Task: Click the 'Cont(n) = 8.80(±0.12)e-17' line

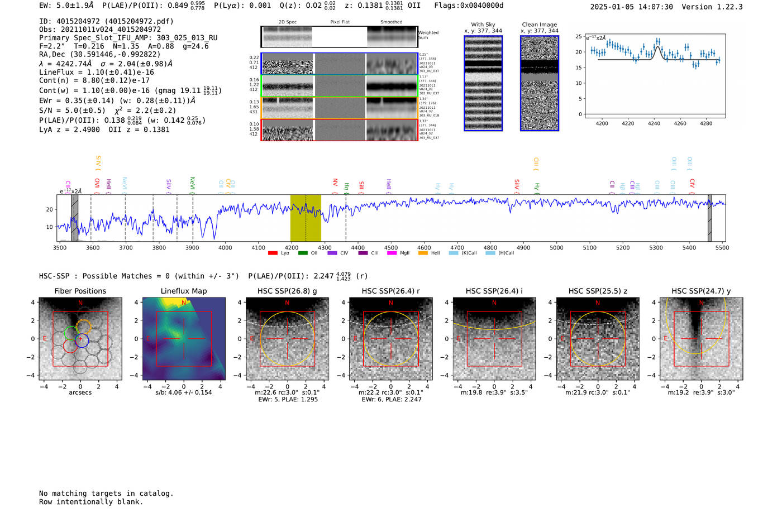Action: [94, 80]
